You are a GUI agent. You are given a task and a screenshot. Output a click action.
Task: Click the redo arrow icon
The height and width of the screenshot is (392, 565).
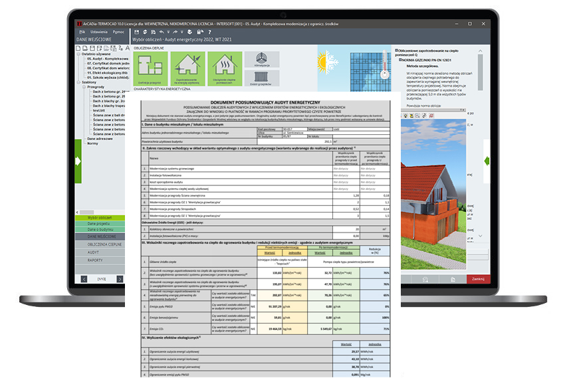click(x=175, y=32)
